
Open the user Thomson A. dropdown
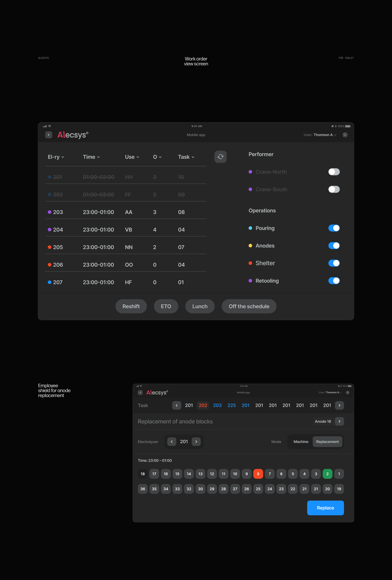pos(325,135)
